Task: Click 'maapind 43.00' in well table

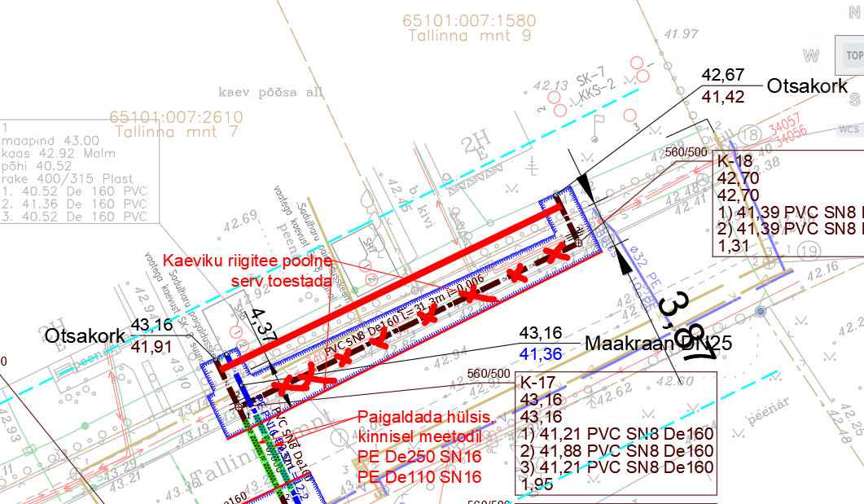Action: coord(50,141)
